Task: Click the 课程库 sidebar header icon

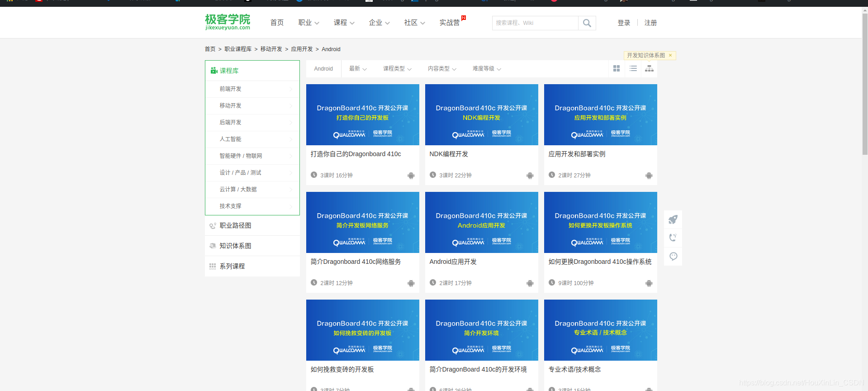Action: [x=214, y=71]
